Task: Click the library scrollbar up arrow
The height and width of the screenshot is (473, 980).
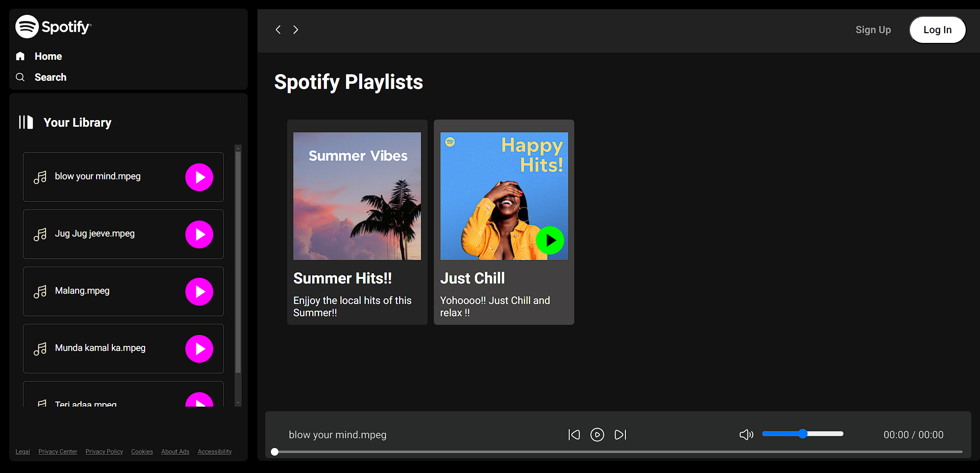Action: coord(238,149)
